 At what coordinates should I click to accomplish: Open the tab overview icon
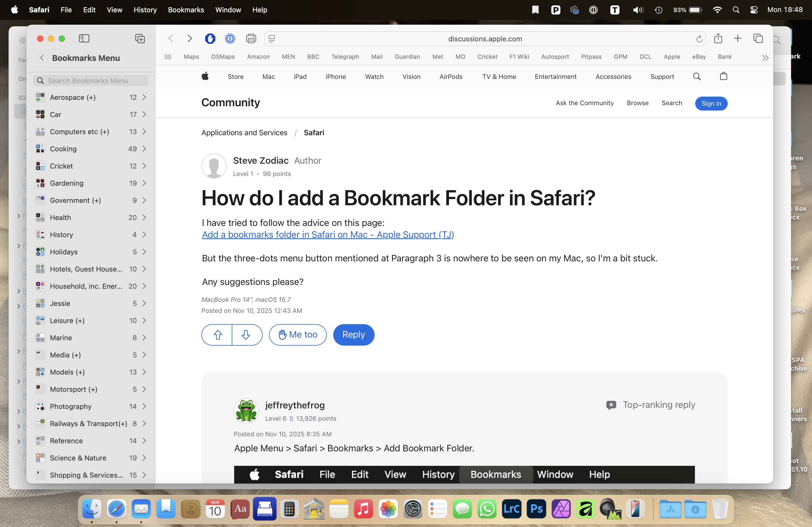click(758, 39)
